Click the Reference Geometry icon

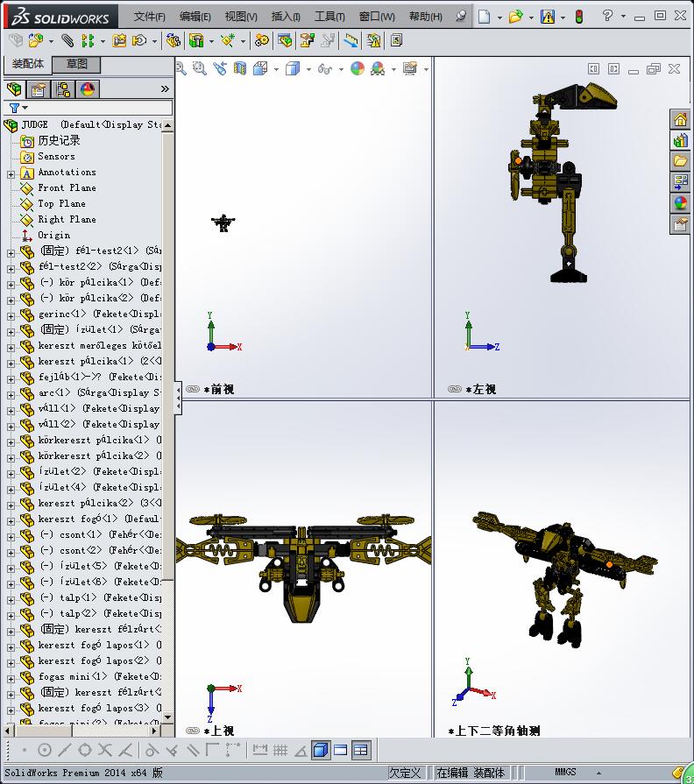click(x=228, y=40)
